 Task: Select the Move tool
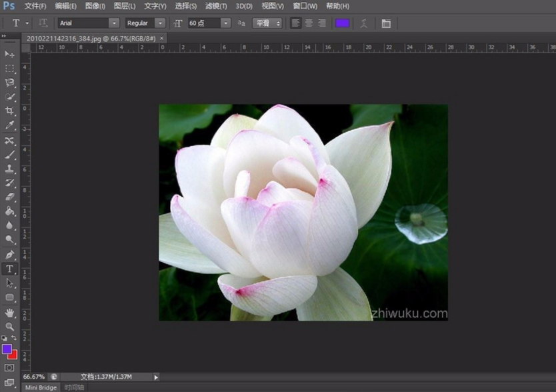[9, 54]
